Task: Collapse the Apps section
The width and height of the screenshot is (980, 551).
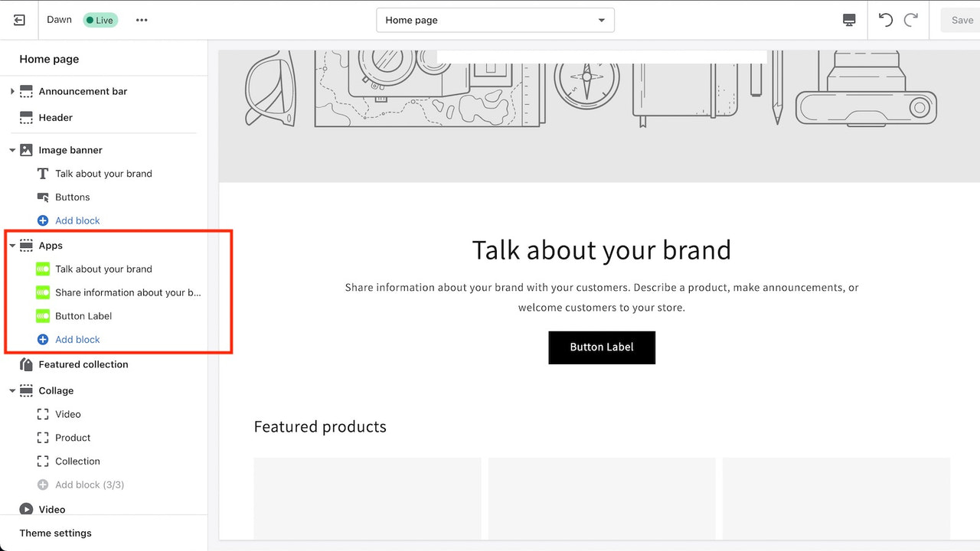Action: 11,246
